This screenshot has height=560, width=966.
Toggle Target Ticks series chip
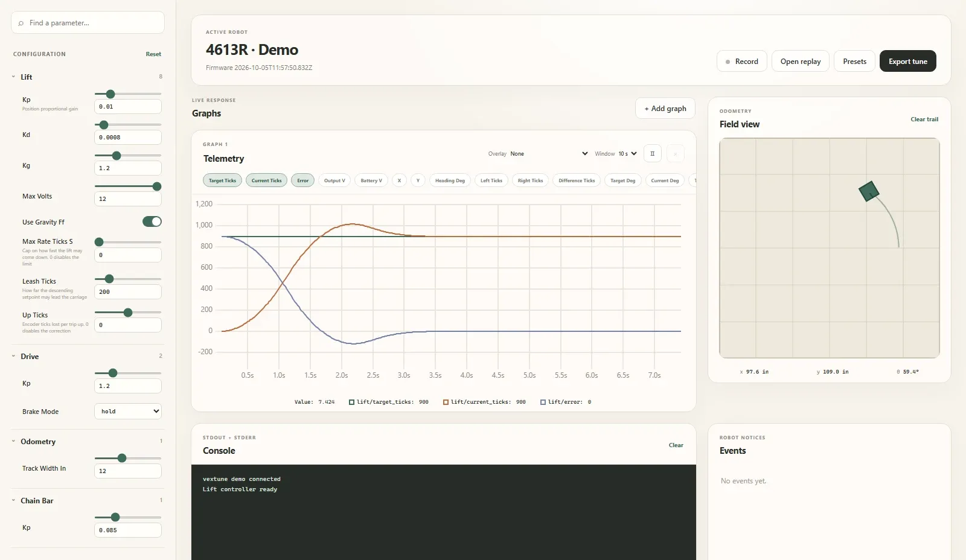tap(222, 180)
